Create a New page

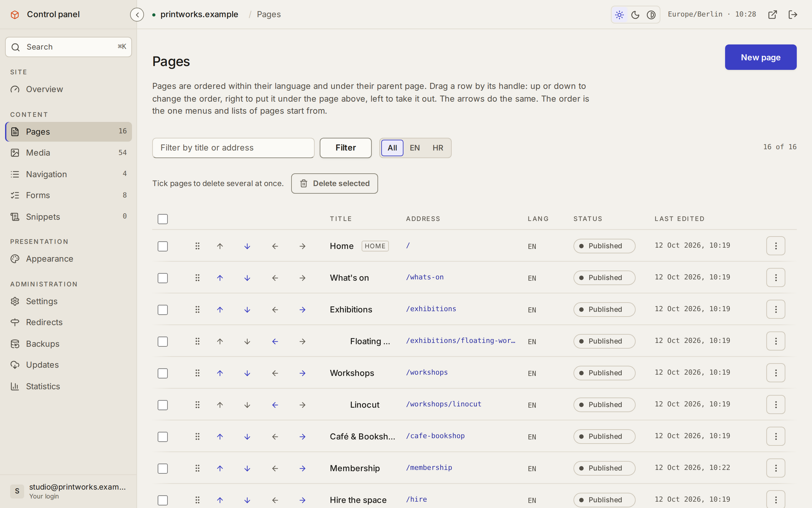[761, 57]
